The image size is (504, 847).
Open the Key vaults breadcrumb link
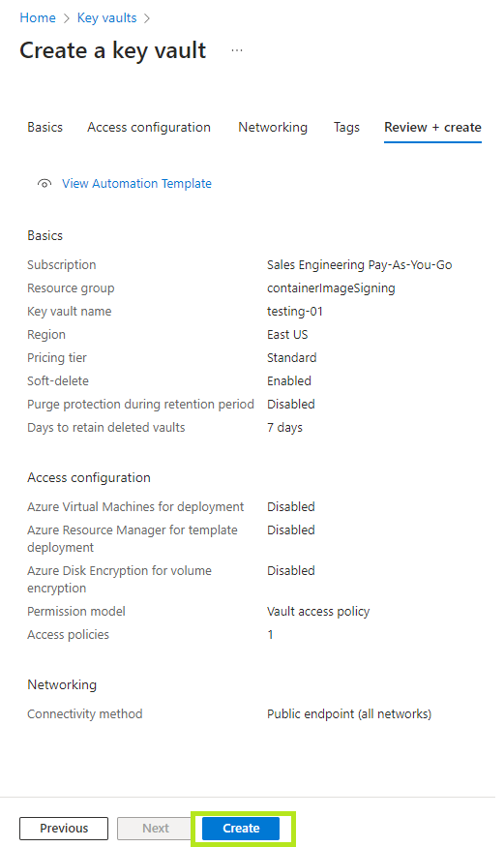[106, 17]
